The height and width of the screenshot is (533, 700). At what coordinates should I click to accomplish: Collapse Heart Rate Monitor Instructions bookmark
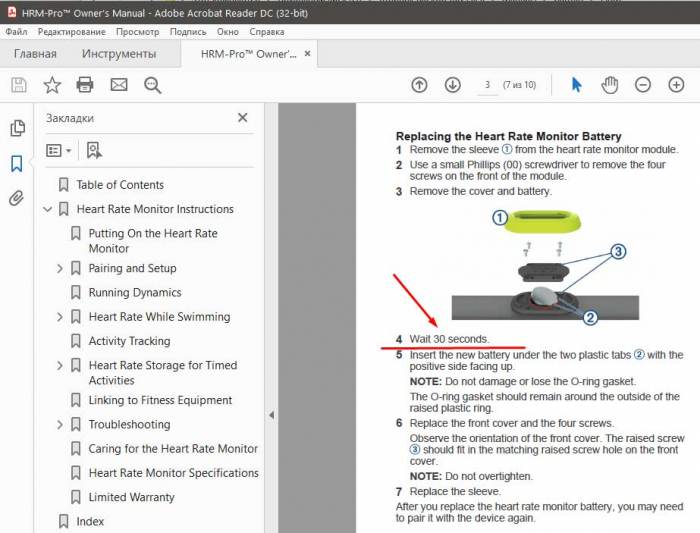point(48,209)
